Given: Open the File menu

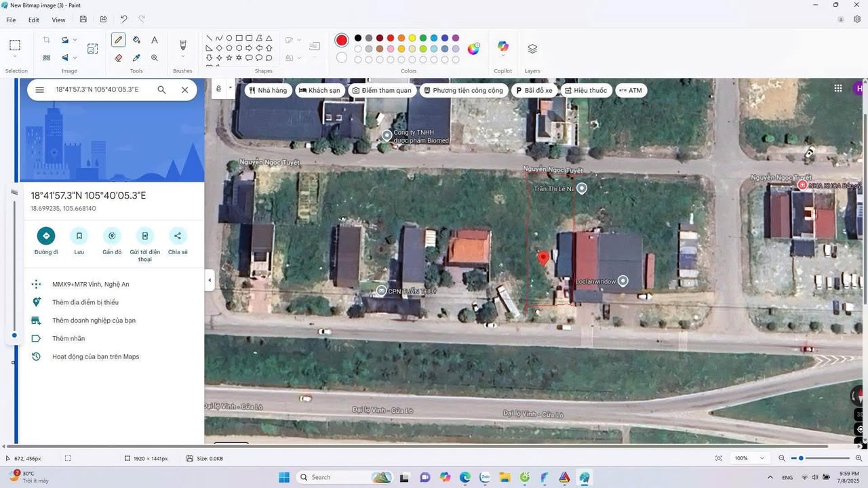Looking at the screenshot, I should click(10, 20).
